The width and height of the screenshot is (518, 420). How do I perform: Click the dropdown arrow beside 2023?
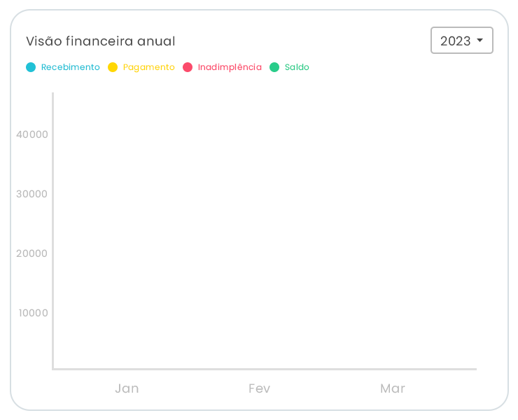(480, 41)
